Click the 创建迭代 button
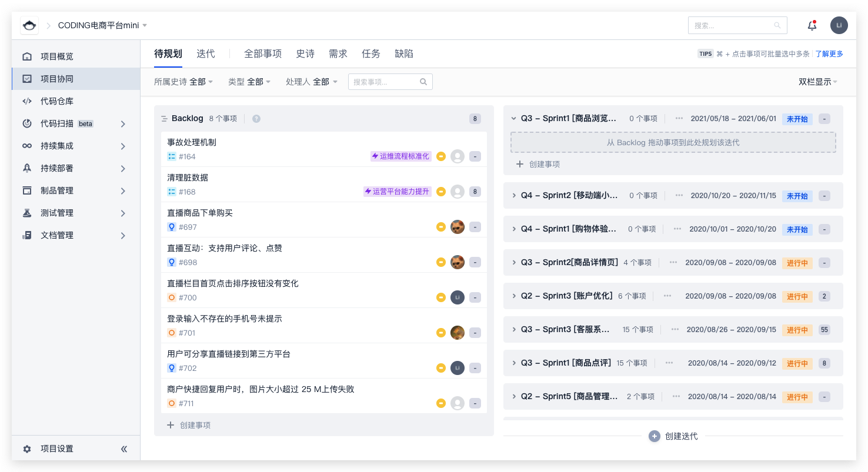Viewport: 868px width, 472px height. pos(673,436)
